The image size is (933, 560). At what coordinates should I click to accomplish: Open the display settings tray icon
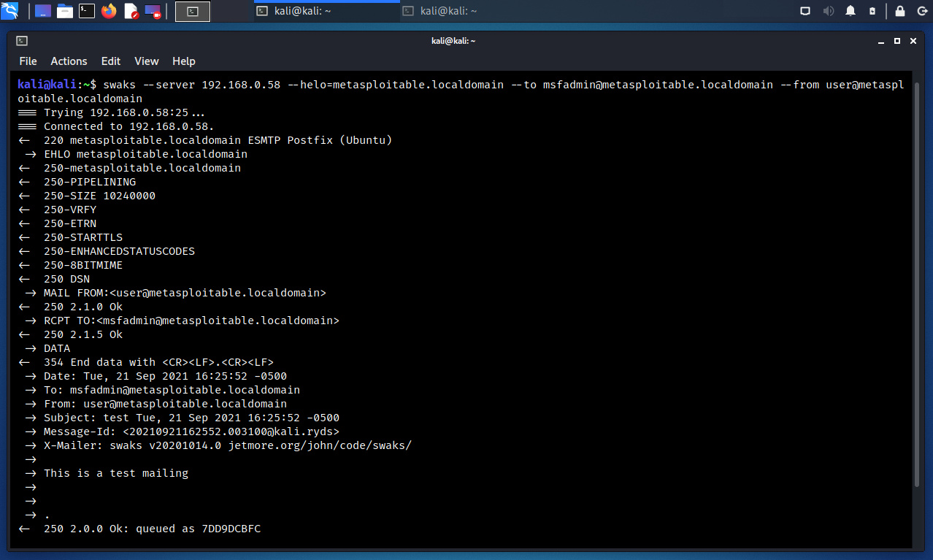(805, 11)
